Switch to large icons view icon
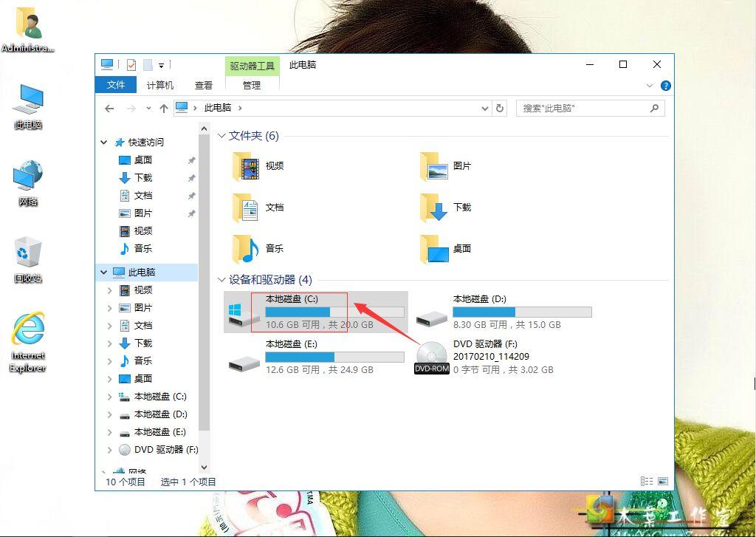Screen dimensions: 756x537 tap(663, 481)
